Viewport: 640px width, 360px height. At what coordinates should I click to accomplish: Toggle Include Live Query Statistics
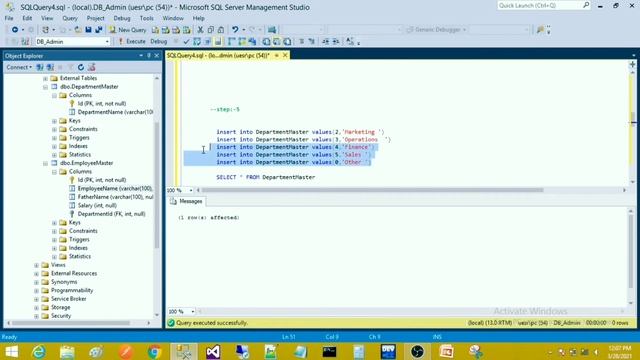(x=242, y=42)
